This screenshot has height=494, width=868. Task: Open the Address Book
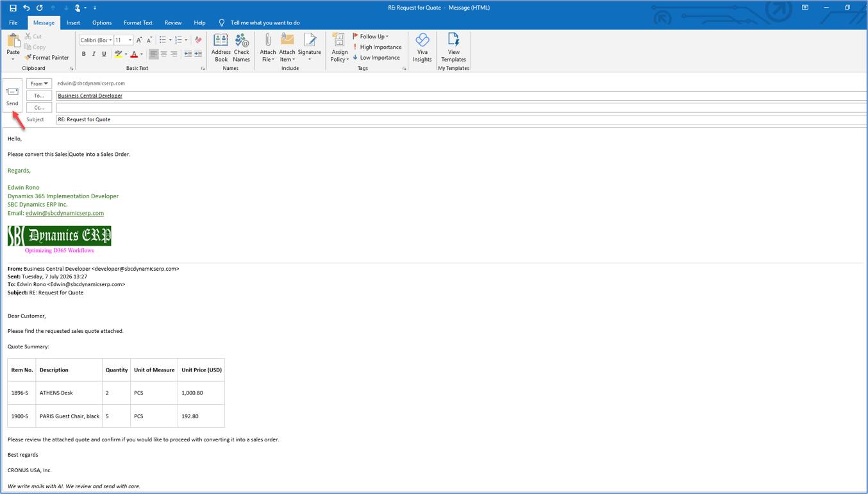221,47
